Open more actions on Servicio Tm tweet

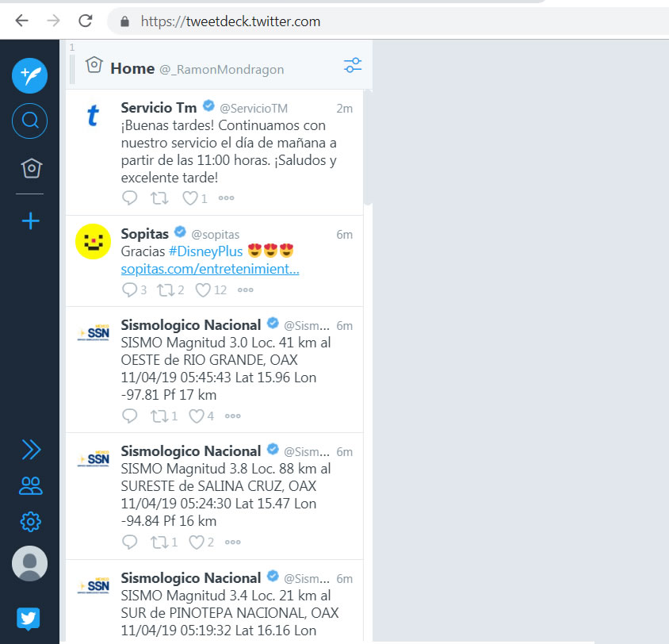pos(226,198)
